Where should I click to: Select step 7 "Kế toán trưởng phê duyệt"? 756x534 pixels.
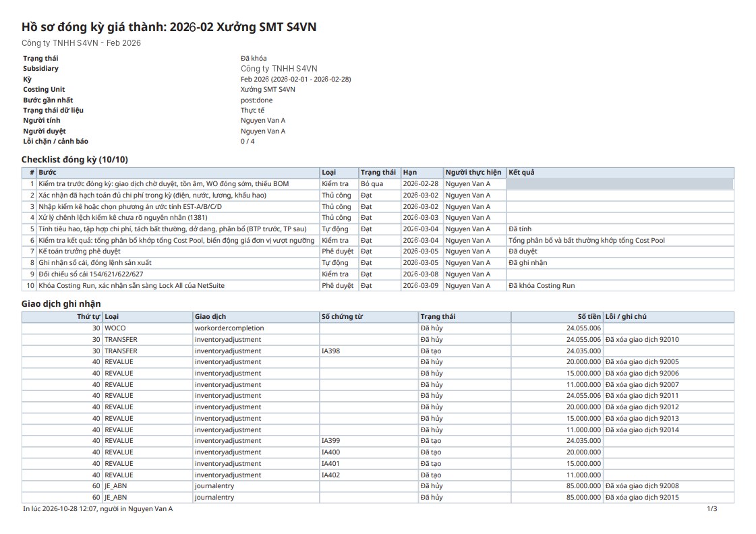tap(80, 251)
